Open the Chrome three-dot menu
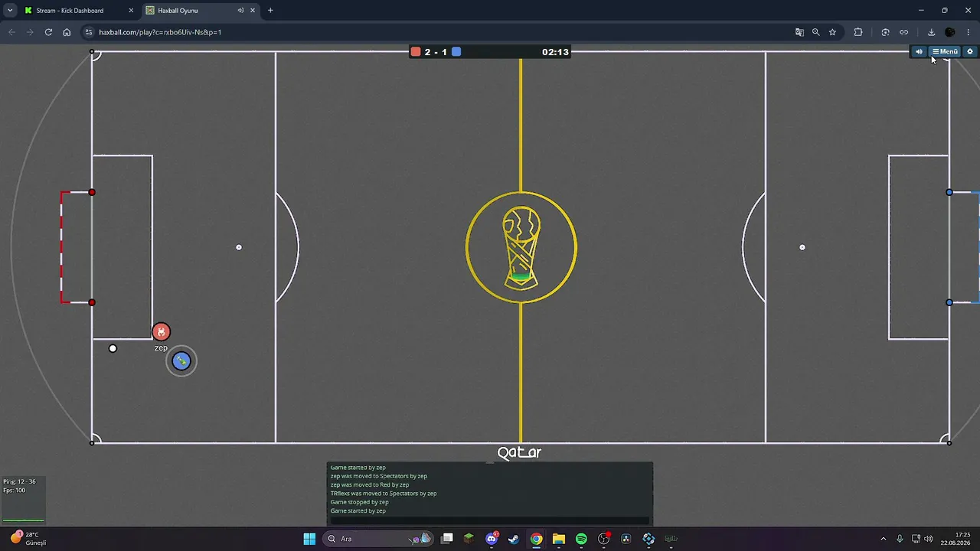The height and width of the screenshot is (551, 980). (969, 32)
